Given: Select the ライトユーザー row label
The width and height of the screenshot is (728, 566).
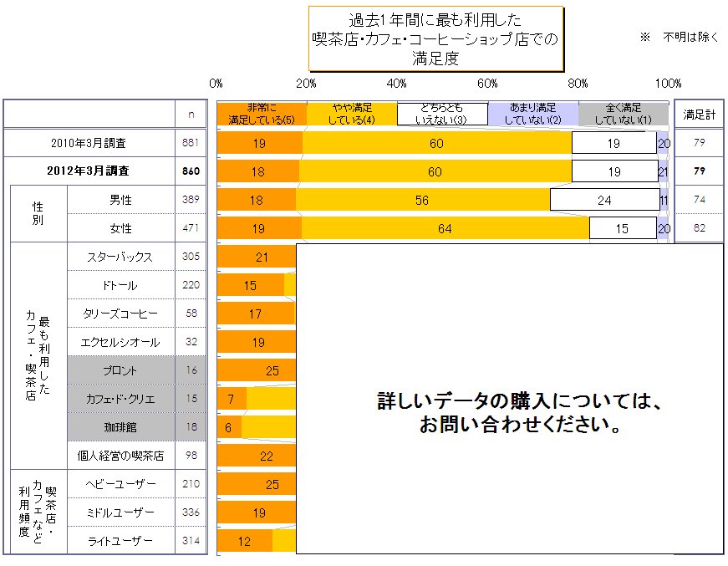Looking at the screenshot, I should tap(120, 541).
